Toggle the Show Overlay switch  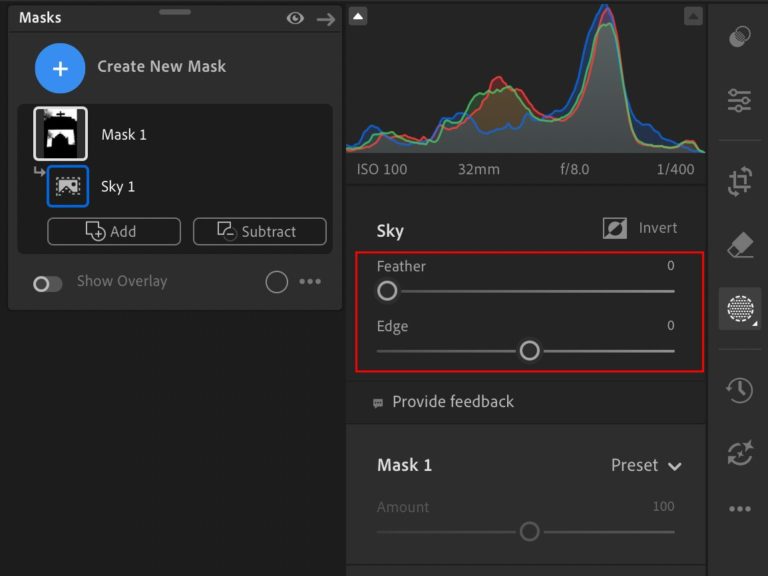(48, 284)
